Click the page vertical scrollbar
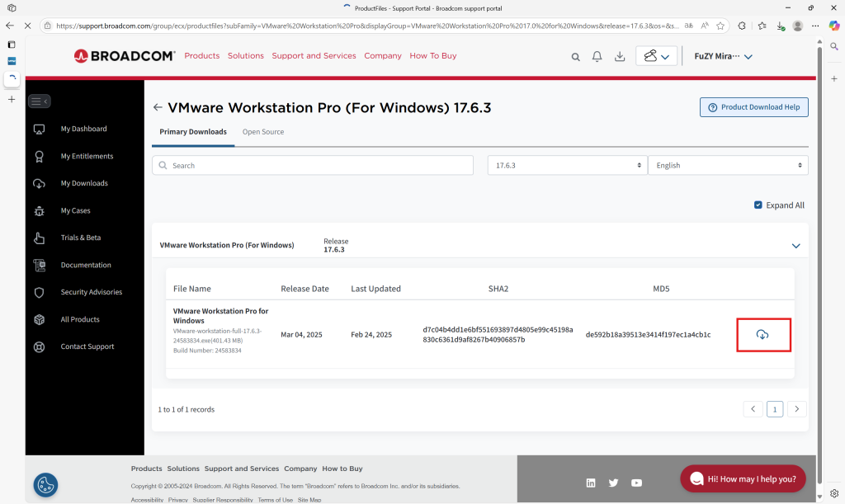The image size is (845, 504). (819, 264)
